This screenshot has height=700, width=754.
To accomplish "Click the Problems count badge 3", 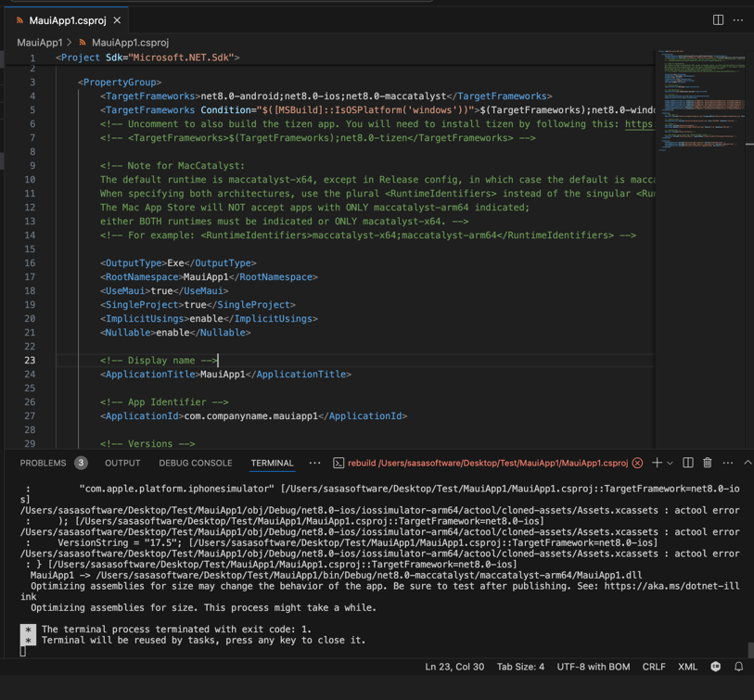I will point(81,463).
